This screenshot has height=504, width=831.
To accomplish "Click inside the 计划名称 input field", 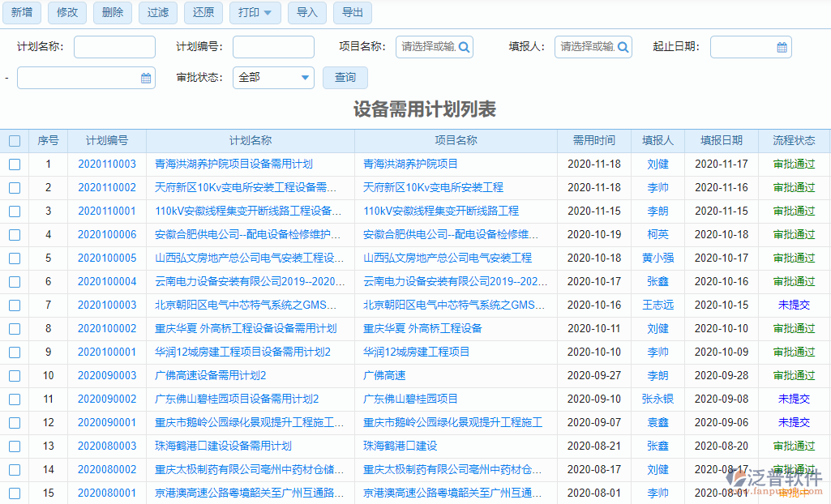I will coord(114,47).
